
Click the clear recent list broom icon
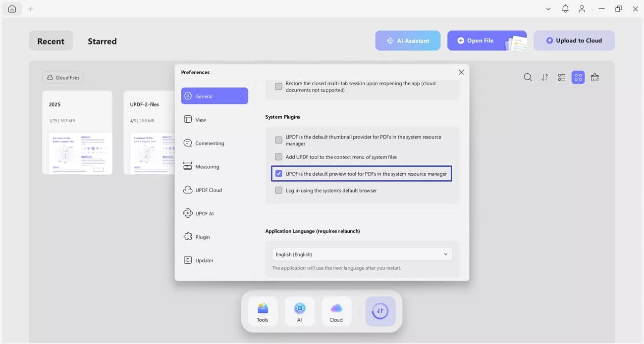tap(595, 77)
